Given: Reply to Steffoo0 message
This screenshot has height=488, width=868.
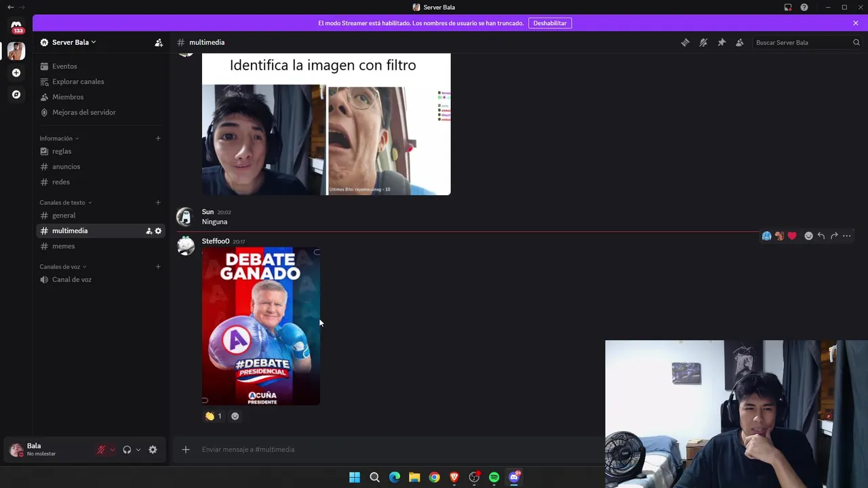Looking at the screenshot, I should 821,236.
